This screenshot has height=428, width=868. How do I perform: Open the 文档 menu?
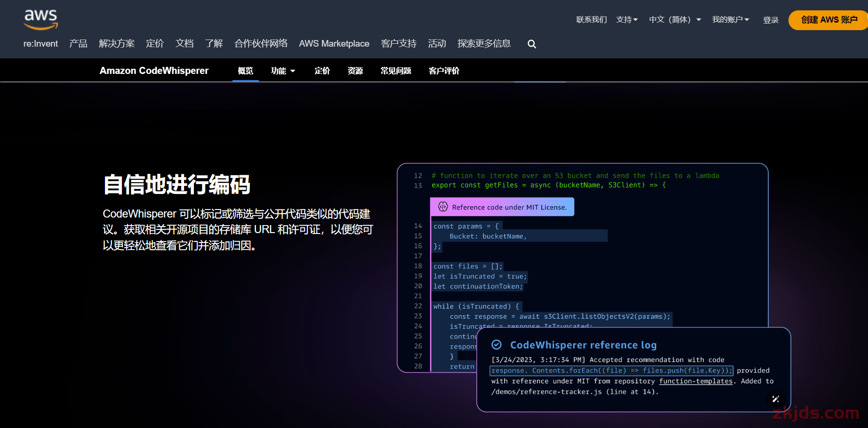(185, 44)
